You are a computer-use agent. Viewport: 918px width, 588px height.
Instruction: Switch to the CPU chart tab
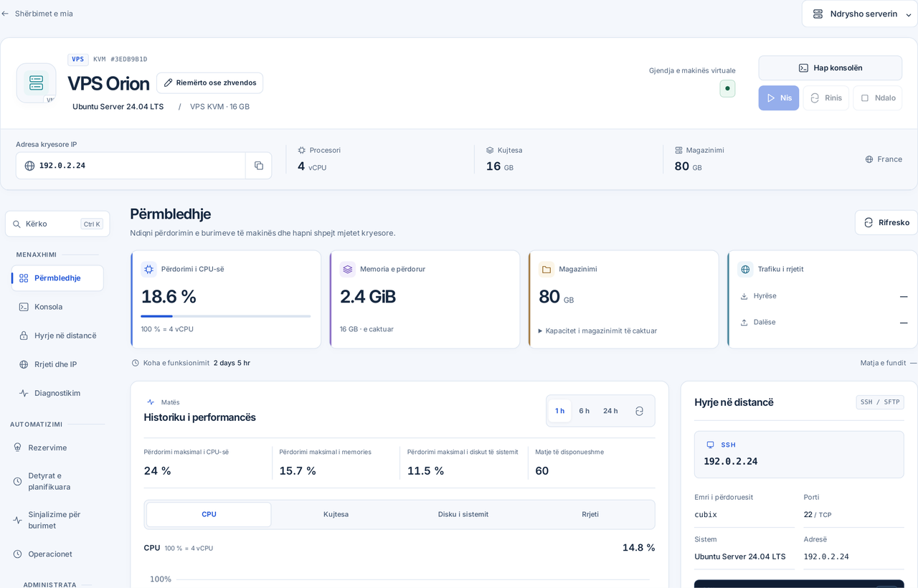tap(209, 514)
